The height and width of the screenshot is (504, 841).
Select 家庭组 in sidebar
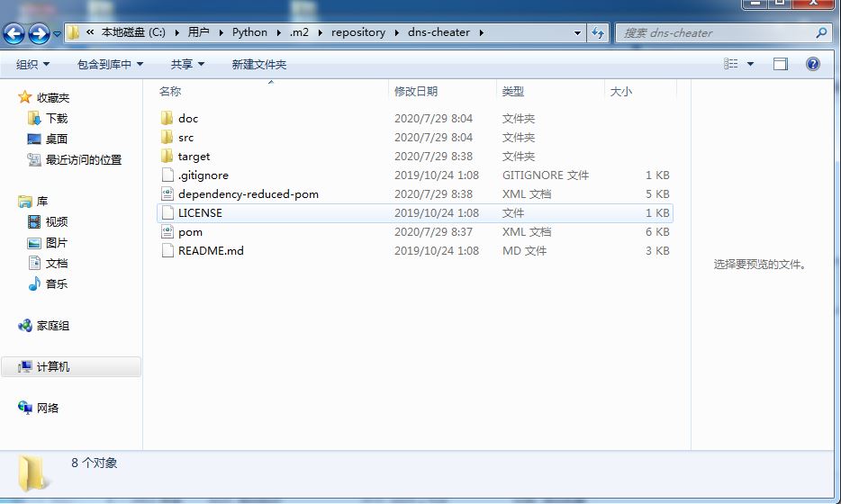[x=52, y=326]
